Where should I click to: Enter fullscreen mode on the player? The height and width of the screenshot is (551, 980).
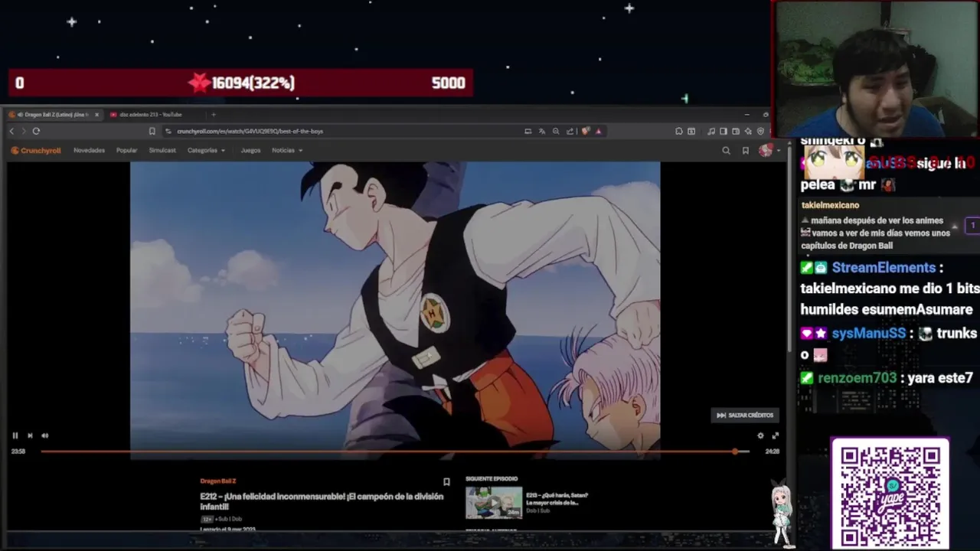pyautogui.click(x=775, y=435)
